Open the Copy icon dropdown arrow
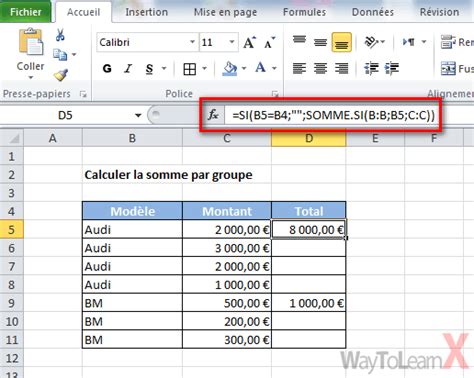 pos(74,54)
